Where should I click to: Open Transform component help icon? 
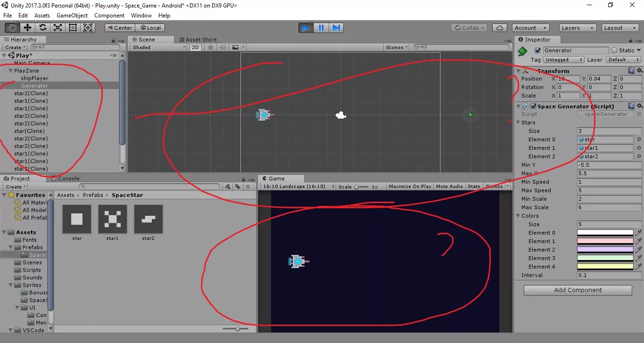[x=631, y=71]
